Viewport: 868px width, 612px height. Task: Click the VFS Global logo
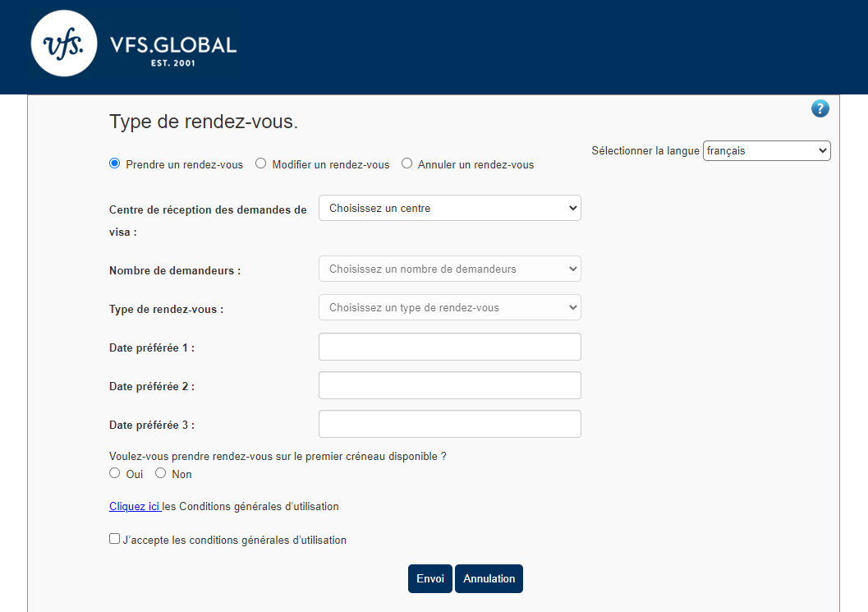click(x=134, y=44)
